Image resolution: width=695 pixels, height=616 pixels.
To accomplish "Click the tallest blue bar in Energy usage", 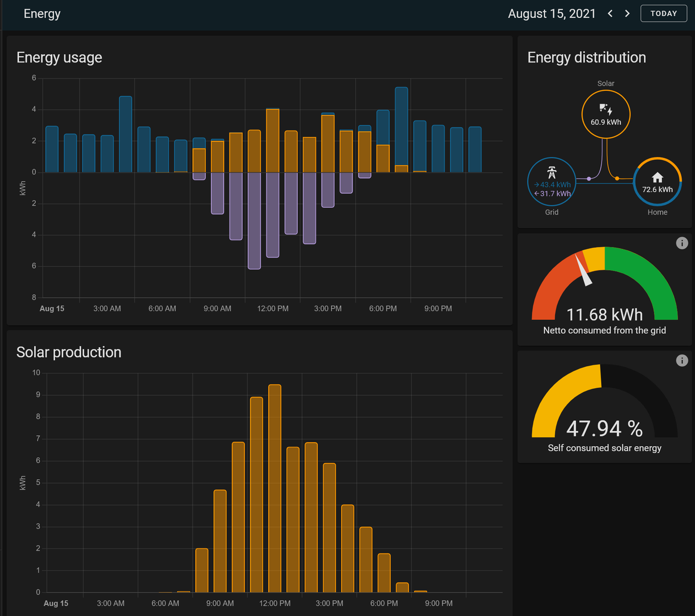I will pyautogui.click(x=401, y=126).
